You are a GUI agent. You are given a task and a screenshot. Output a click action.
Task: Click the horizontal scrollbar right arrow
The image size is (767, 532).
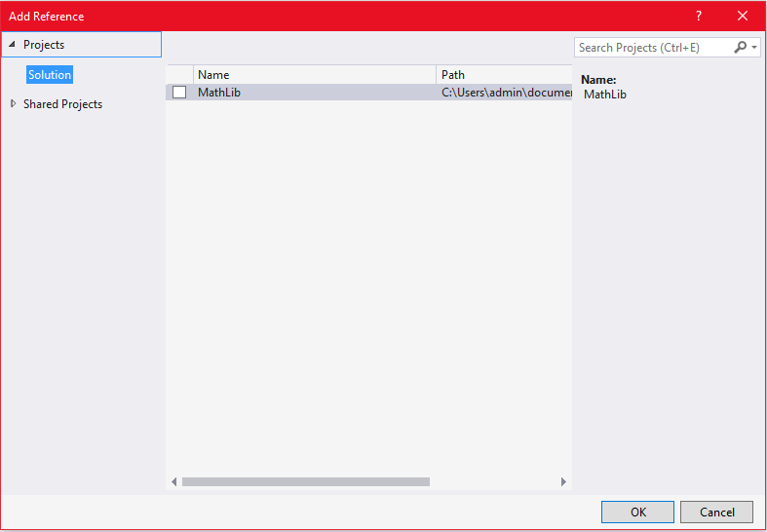click(x=563, y=482)
